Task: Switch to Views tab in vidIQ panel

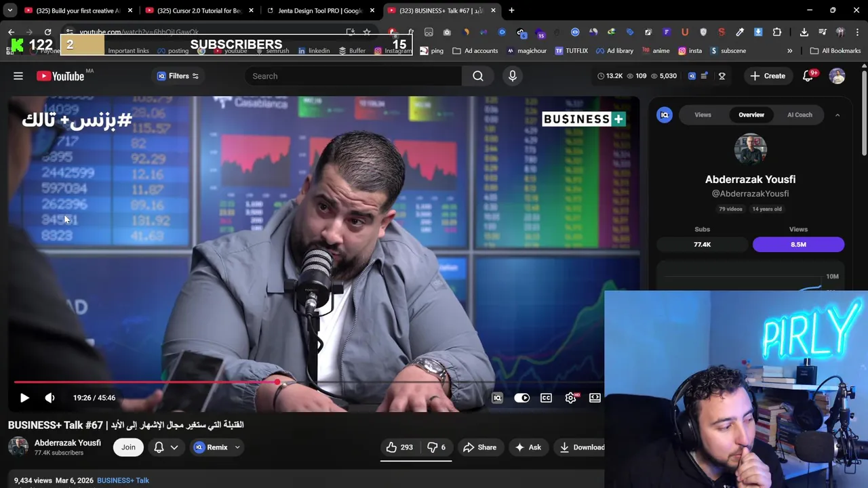Action: (x=703, y=115)
